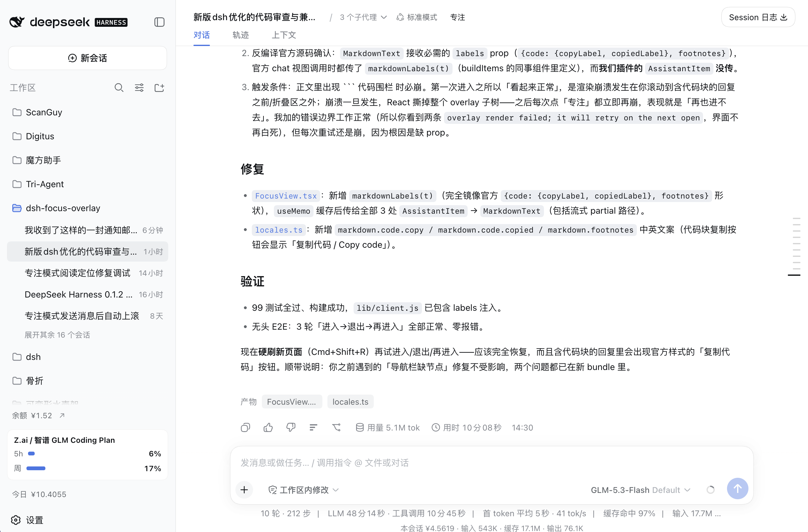Click the plus attachment button

[244, 489]
